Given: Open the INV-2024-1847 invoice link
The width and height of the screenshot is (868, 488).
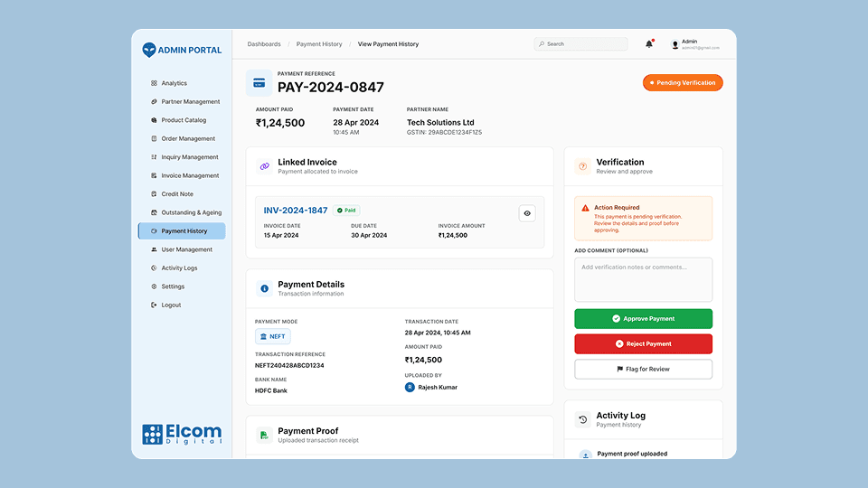Looking at the screenshot, I should pyautogui.click(x=296, y=211).
